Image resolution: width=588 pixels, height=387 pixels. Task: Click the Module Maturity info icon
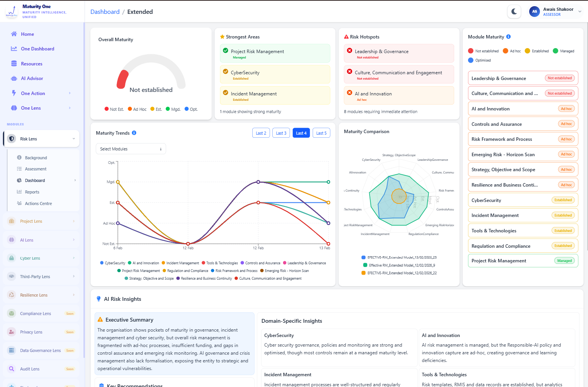508,37
